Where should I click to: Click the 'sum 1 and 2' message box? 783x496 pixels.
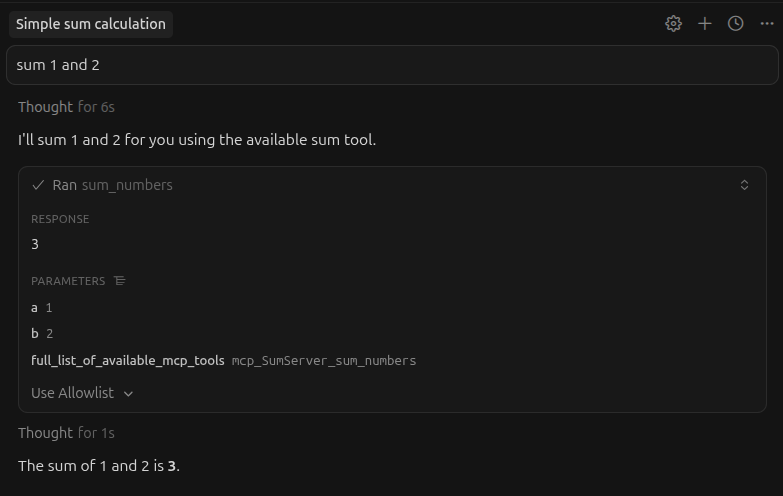(x=391, y=65)
